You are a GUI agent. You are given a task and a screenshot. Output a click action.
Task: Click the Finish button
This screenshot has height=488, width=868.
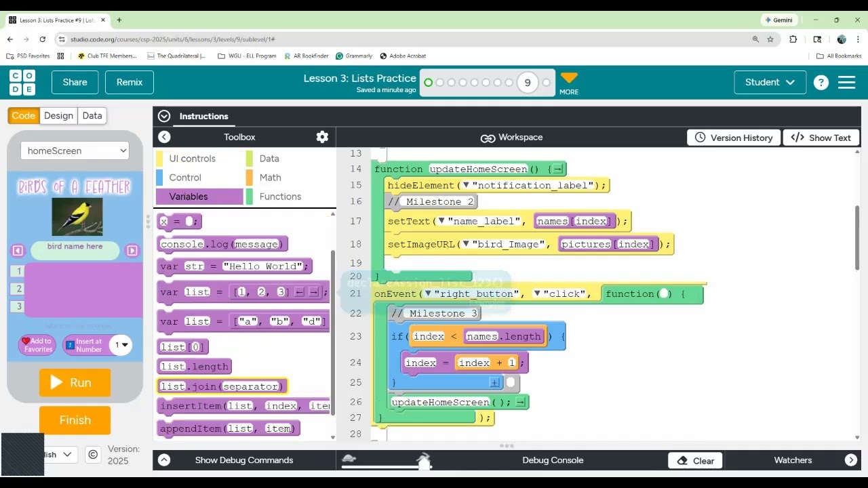[75, 420]
